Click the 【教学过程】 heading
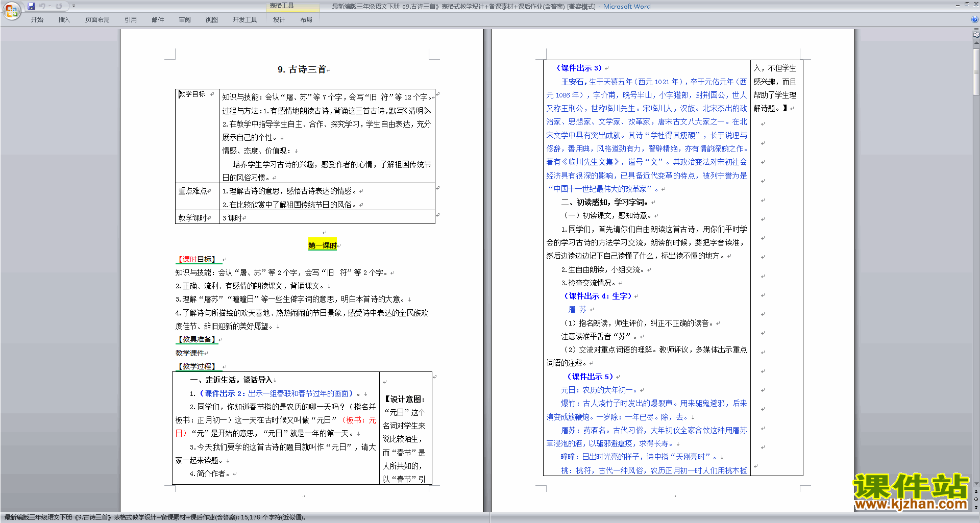This screenshot has width=980, height=523. (197, 366)
